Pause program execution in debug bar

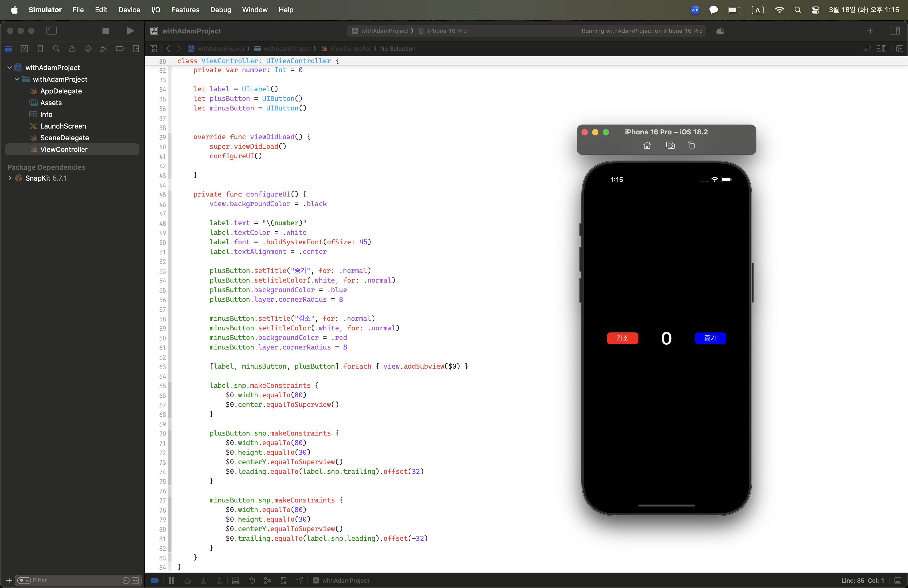point(171,580)
